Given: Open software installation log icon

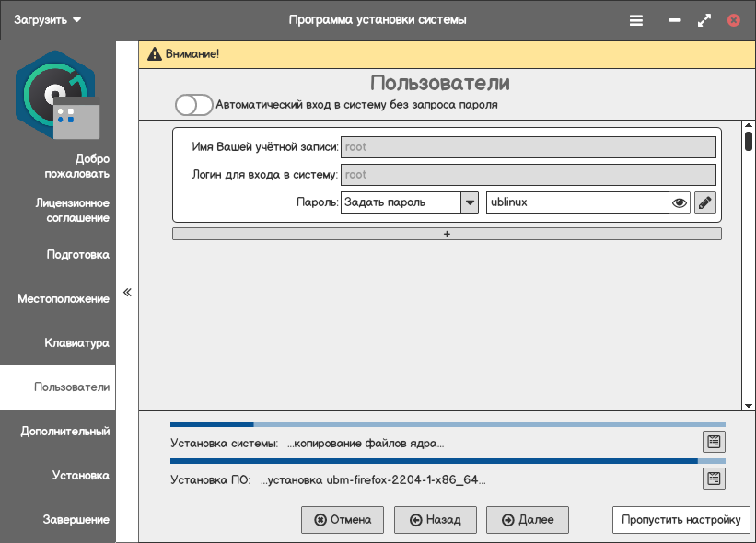Looking at the screenshot, I should 714,479.
